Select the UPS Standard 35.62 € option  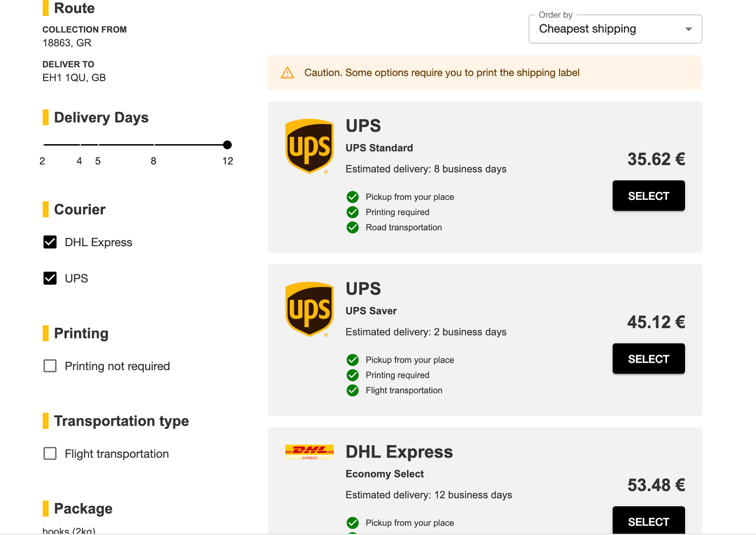click(x=648, y=196)
